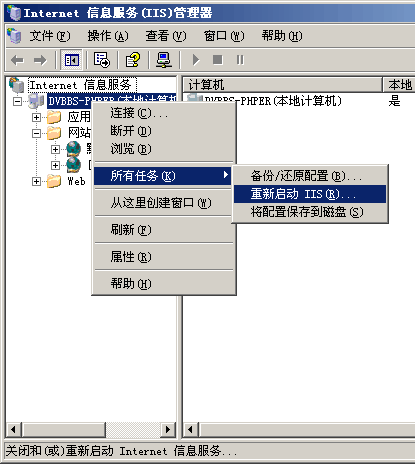The height and width of the screenshot is (464, 415).
Task: Click the Forward arrow toolbar icon
Action: click(40, 60)
